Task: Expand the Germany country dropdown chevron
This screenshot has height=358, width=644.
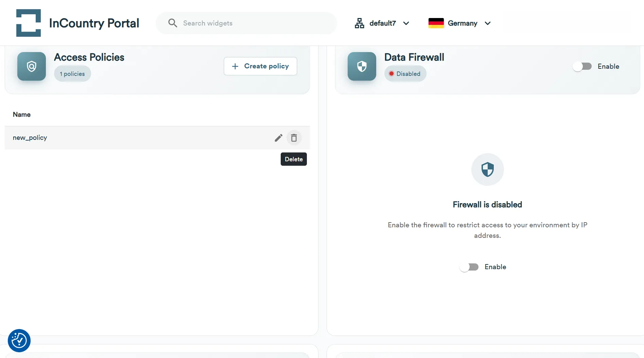Action: coord(488,23)
